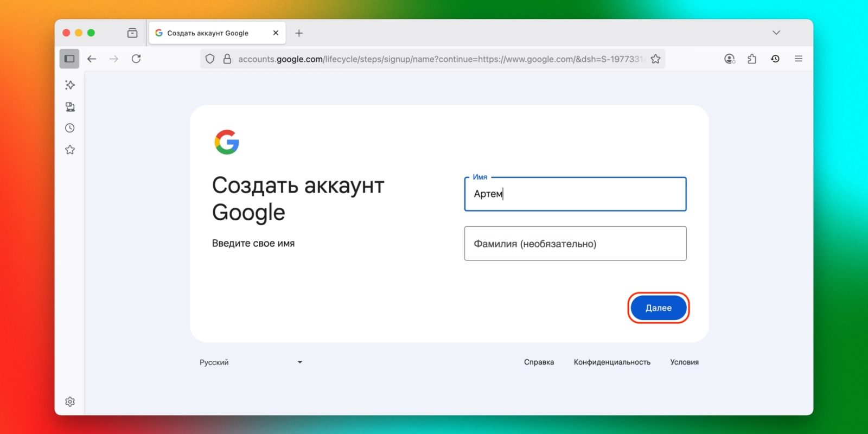This screenshot has width=868, height=434.
Task: Open the Справка link
Action: click(539, 362)
